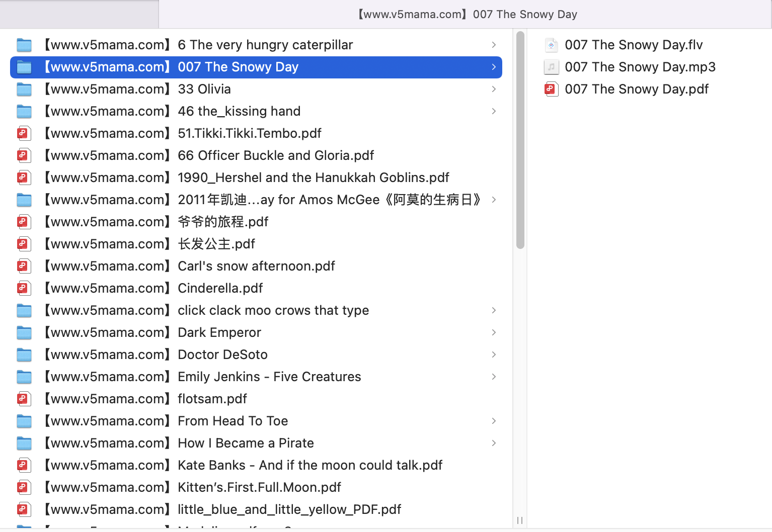Select 66 Officer Buckle and Gloria.pdf
772x532 pixels.
click(x=275, y=156)
